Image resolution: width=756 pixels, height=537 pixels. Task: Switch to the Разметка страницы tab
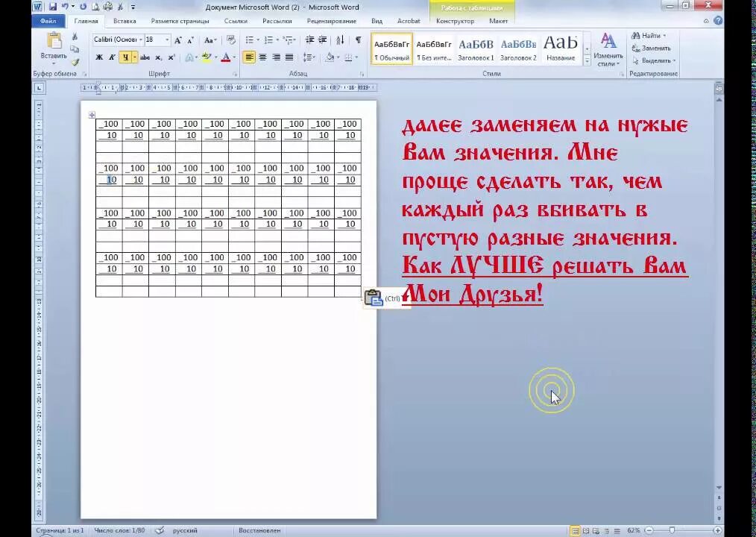[x=180, y=21]
